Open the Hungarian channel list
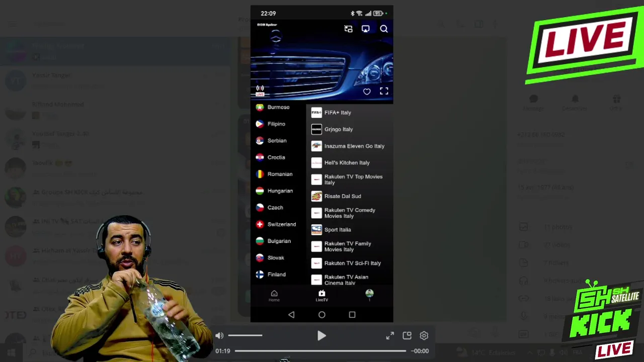The image size is (644, 362). point(278,191)
